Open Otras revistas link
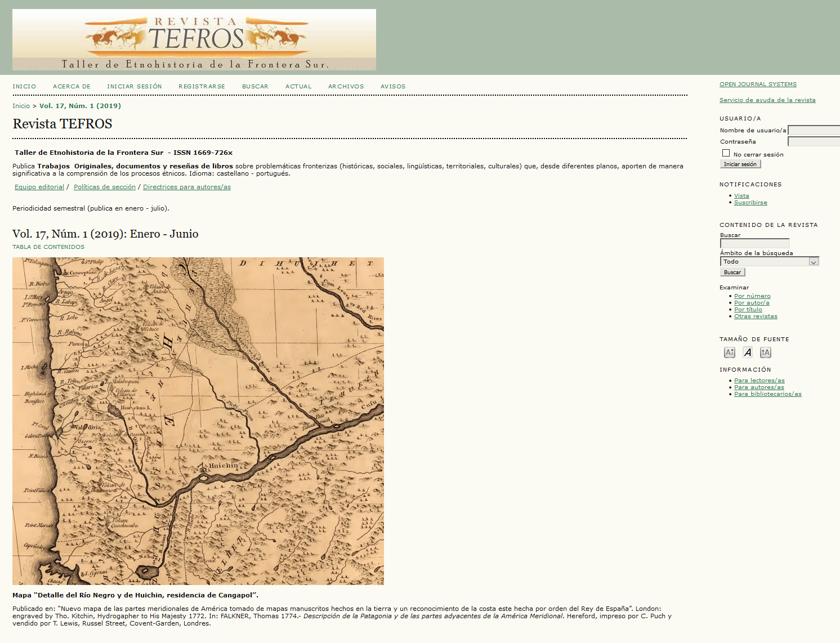The image size is (840, 643). tap(756, 316)
